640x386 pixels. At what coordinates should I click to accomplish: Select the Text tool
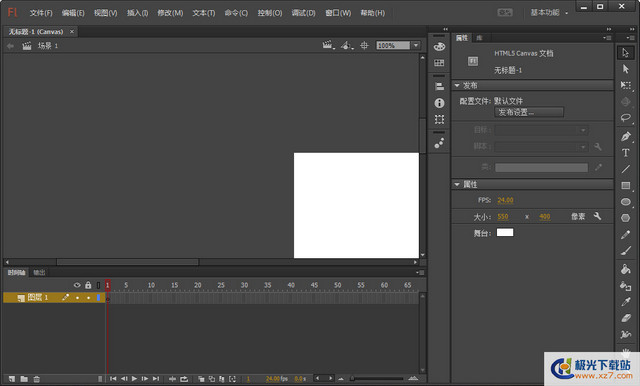click(x=625, y=153)
